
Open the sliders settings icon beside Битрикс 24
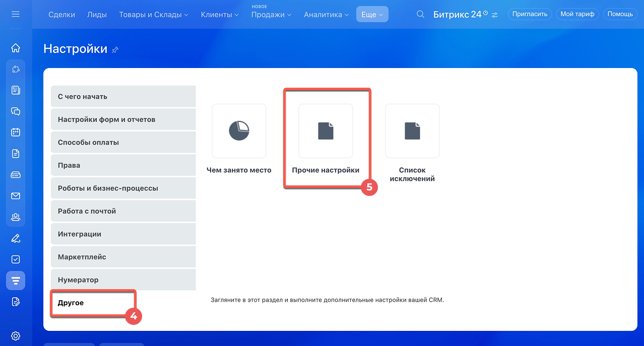click(x=495, y=15)
